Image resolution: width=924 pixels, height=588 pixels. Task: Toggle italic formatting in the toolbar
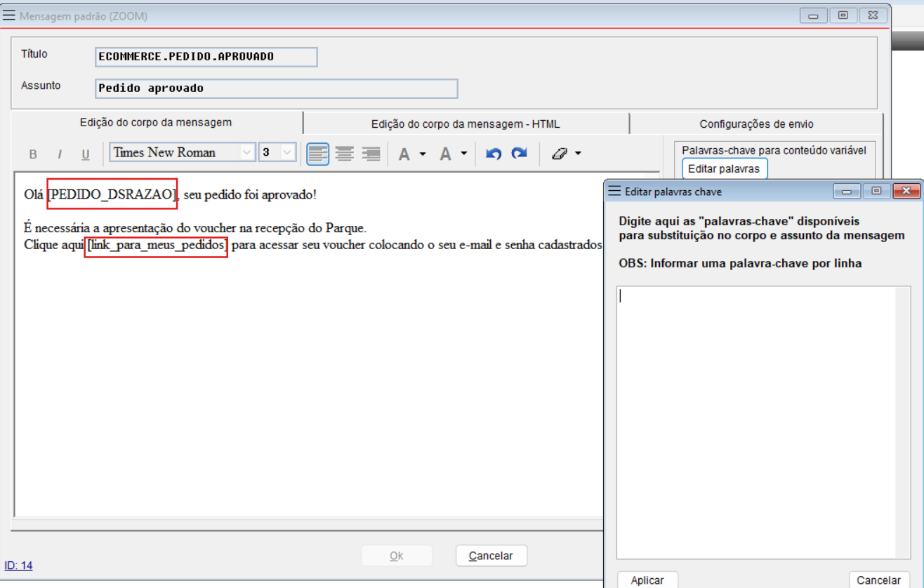click(x=60, y=154)
